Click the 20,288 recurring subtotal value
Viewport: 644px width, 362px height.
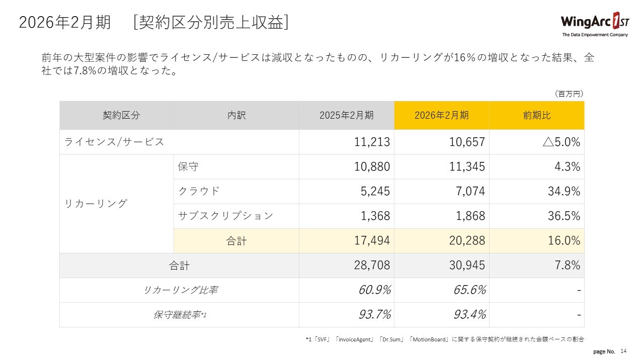(x=467, y=241)
